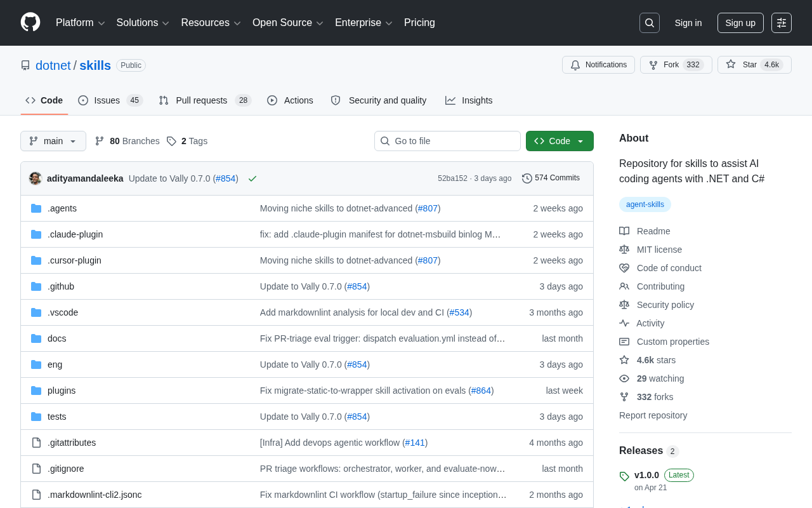
Task: Click the GitHub logo icon
Action: [30, 22]
